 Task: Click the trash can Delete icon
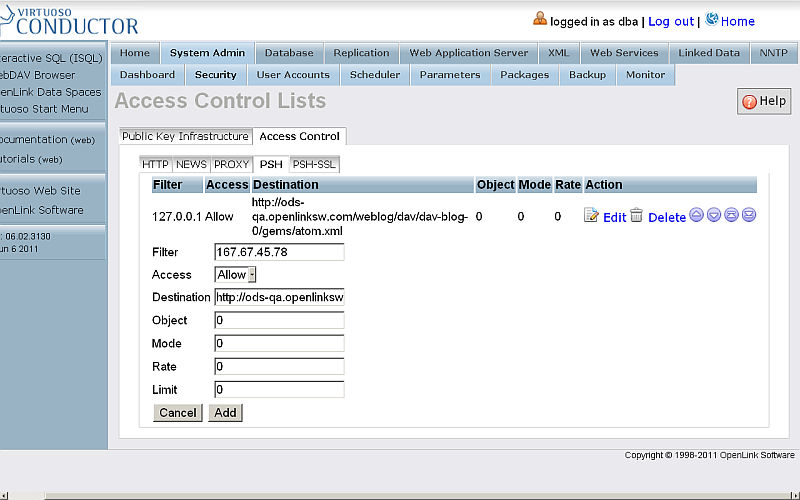(x=636, y=216)
